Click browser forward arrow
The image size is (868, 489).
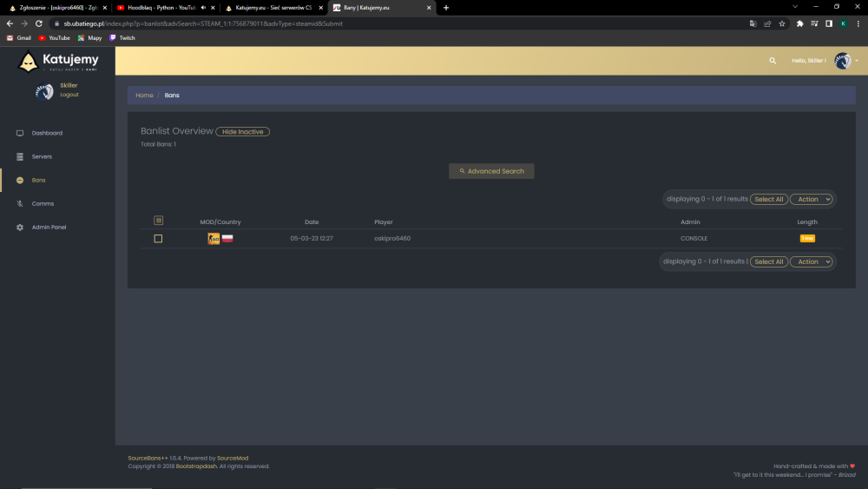pyautogui.click(x=24, y=23)
